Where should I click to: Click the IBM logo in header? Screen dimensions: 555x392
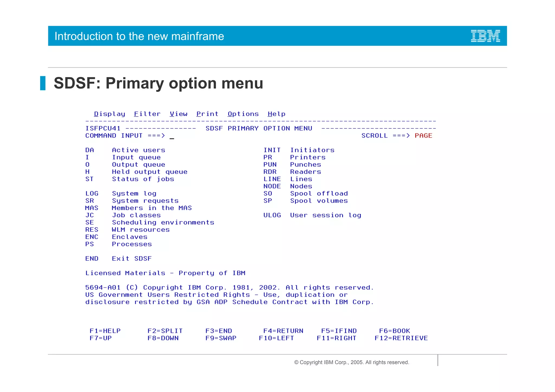(x=485, y=36)
